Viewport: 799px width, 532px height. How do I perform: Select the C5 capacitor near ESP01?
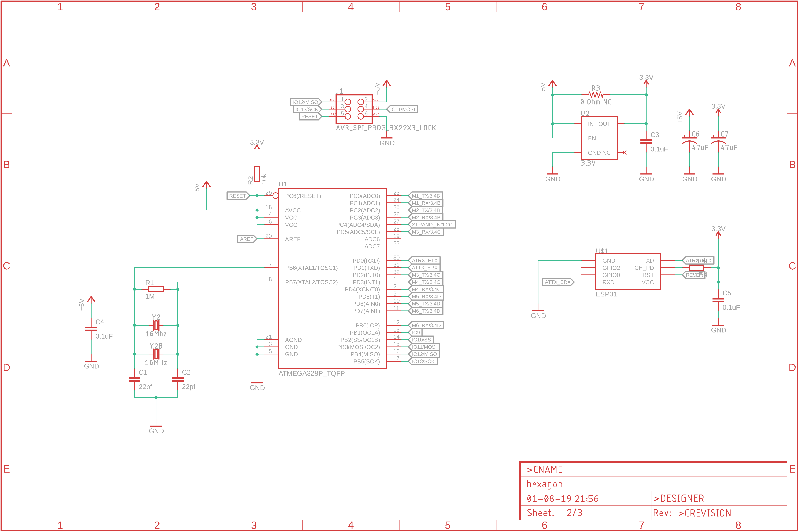(718, 300)
